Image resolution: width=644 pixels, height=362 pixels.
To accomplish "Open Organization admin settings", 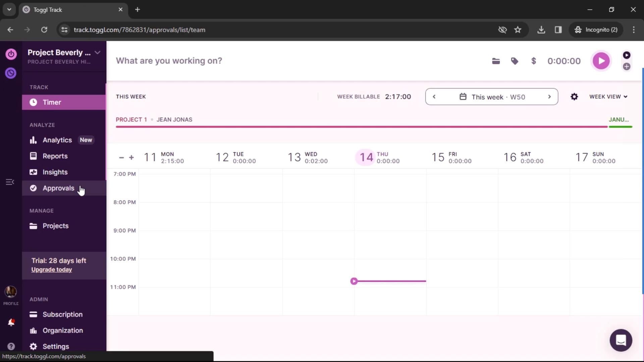I will click(x=63, y=330).
